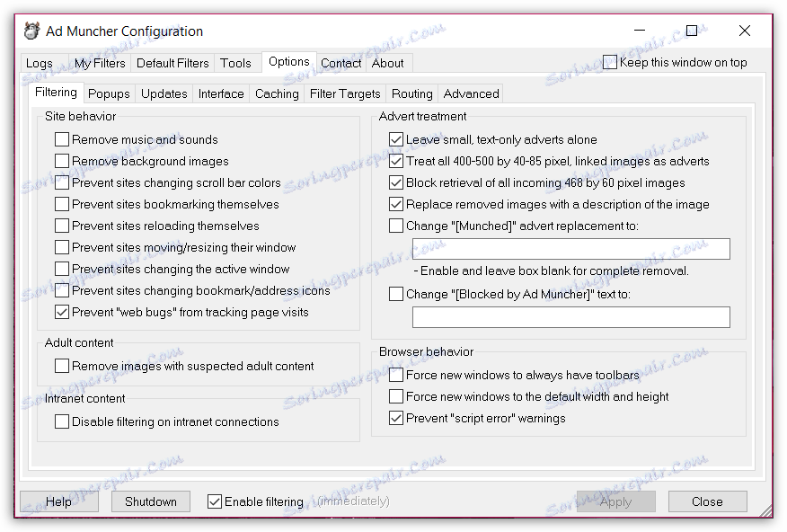The image size is (787, 532).
Task: Show the Interface sub-tab
Action: [221, 93]
